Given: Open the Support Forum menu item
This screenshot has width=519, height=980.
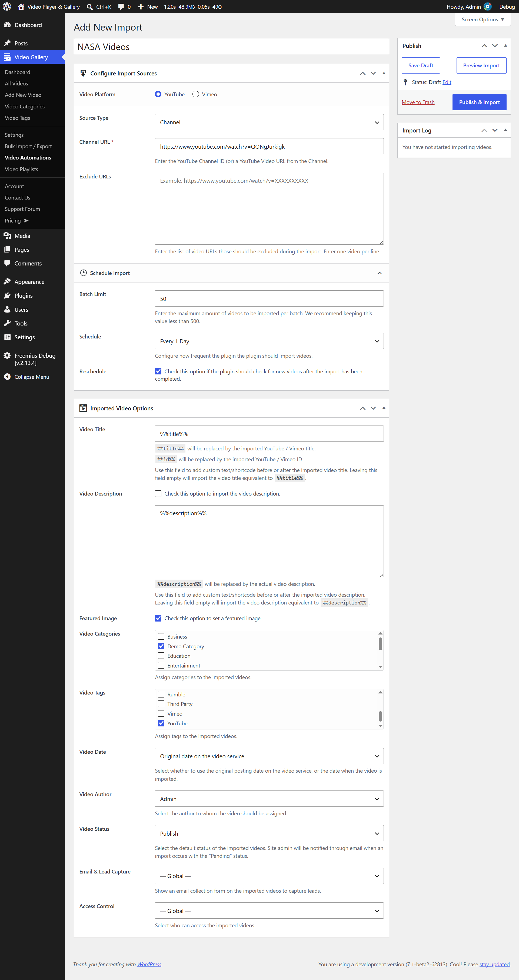Looking at the screenshot, I should point(22,209).
